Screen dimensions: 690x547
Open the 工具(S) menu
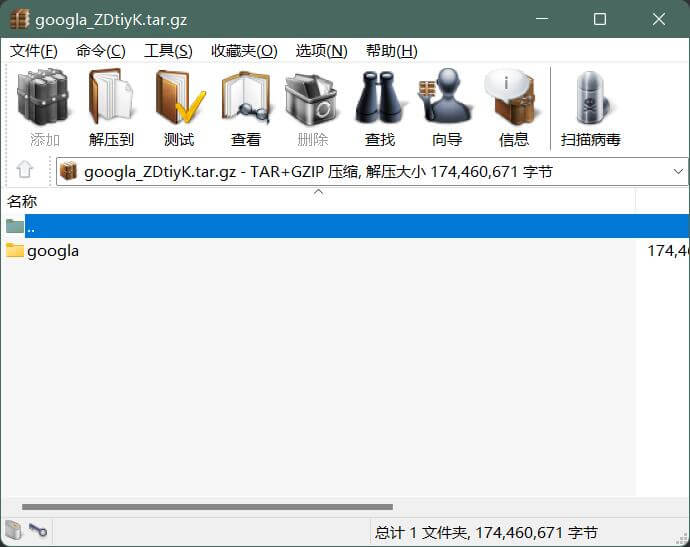coord(168,51)
